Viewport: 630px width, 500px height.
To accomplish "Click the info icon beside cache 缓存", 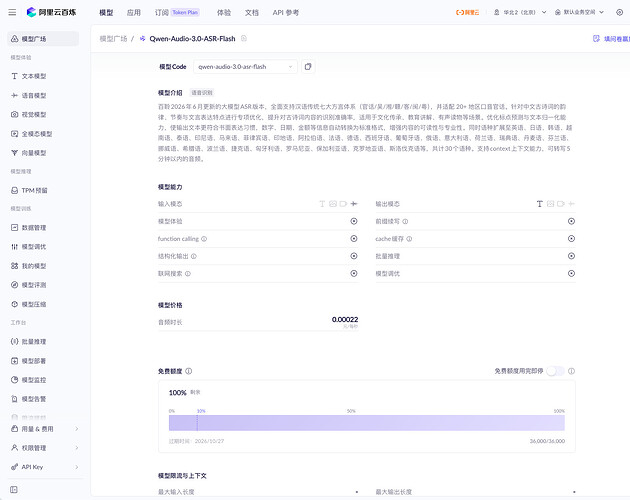I will pyautogui.click(x=409, y=239).
